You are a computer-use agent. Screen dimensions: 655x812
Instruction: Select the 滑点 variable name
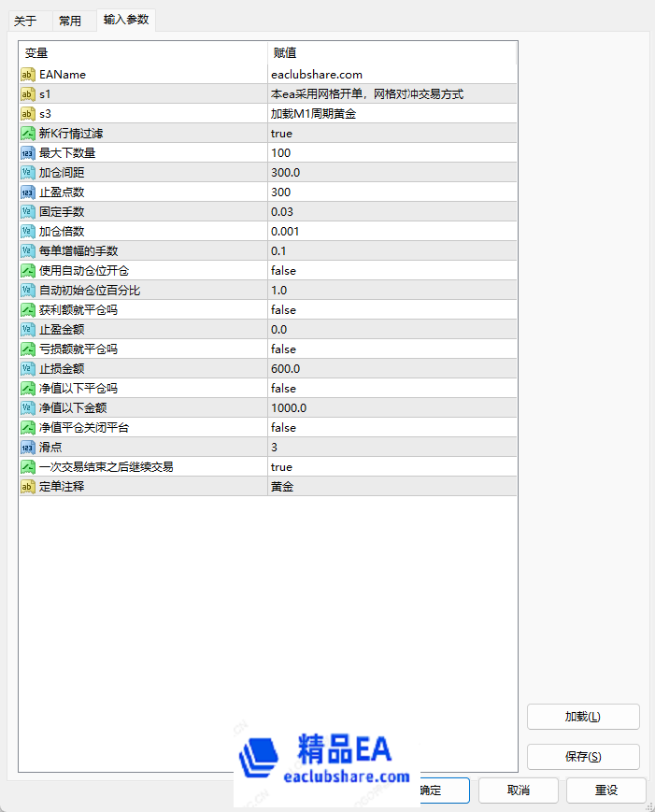[x=50, y=448]
